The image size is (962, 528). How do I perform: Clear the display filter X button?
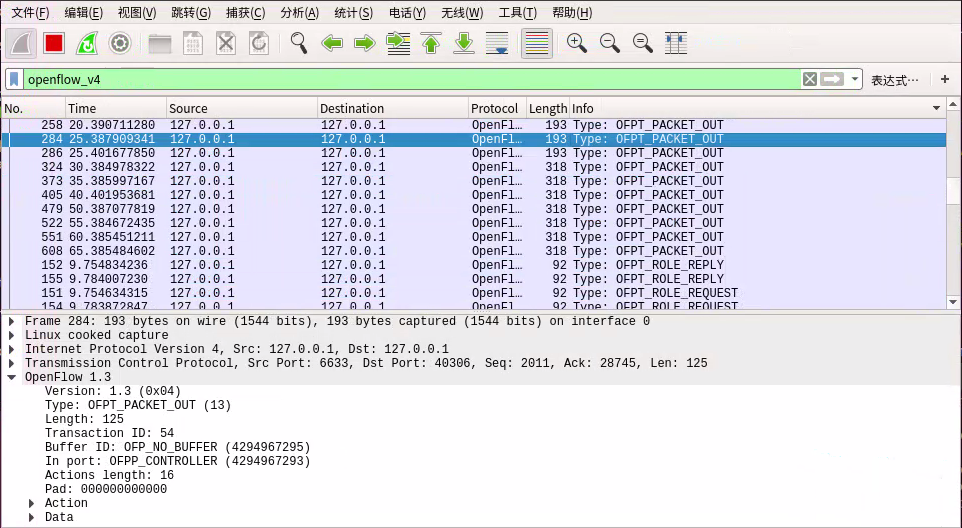coord(810,79)
